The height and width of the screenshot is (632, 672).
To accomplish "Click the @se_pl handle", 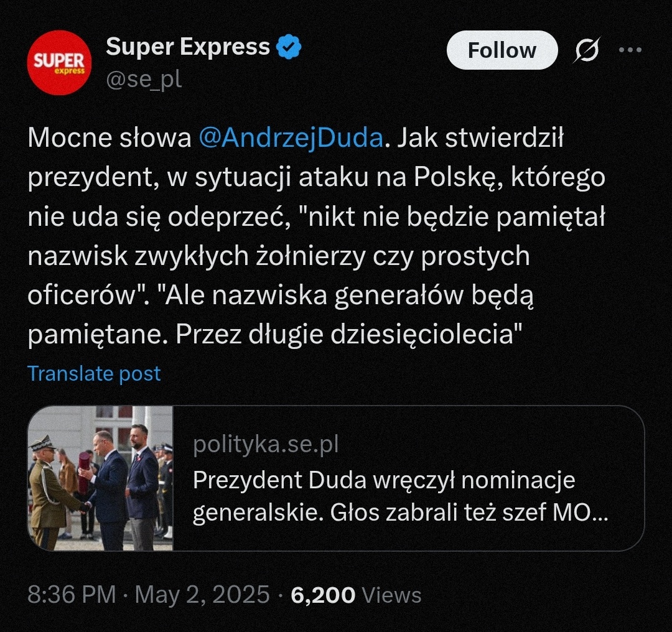I will [x=144, y=80].
